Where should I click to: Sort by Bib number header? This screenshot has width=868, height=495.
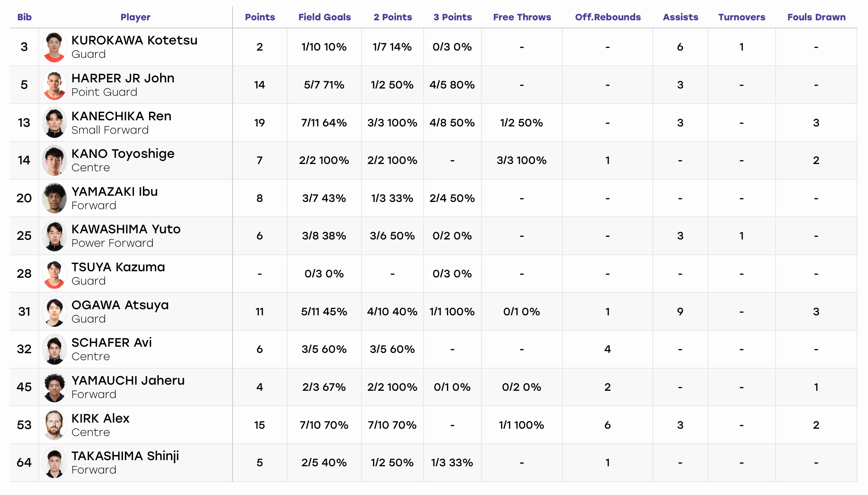coord(24,17)
